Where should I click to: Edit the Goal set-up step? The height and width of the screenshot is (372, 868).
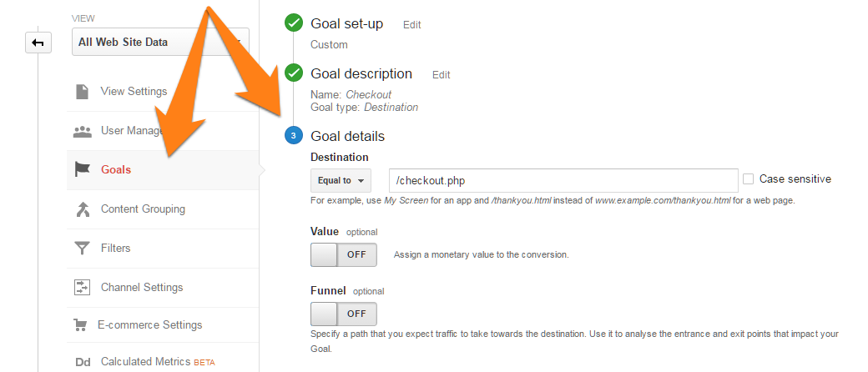pos(411,25)
